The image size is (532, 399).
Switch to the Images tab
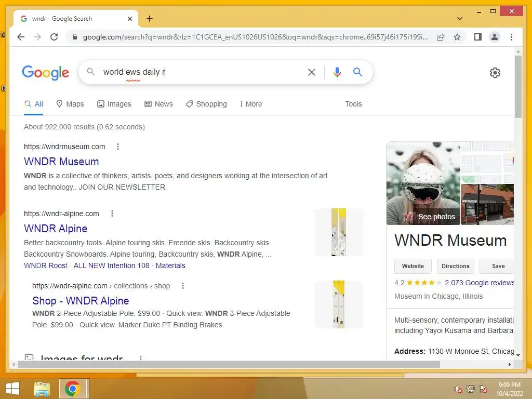point(114,104)
